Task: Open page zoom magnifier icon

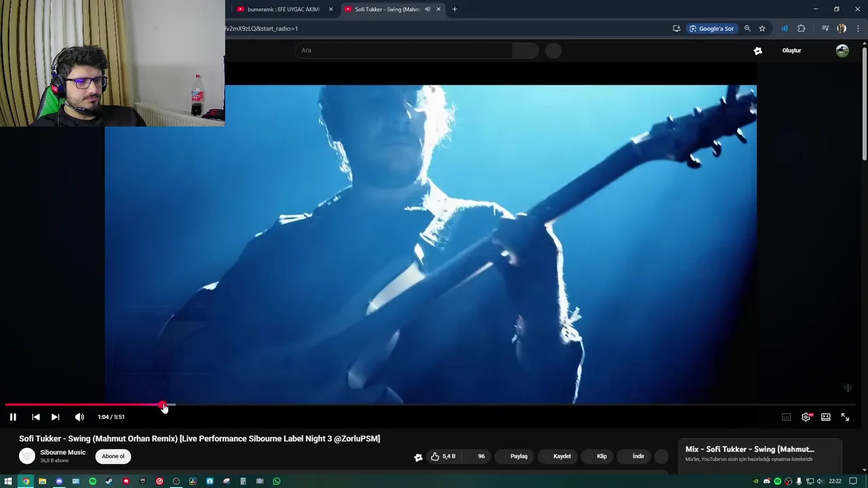Action: point(747,28)
